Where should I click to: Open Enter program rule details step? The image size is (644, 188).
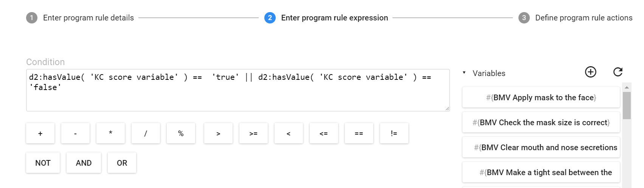pyautogui.click(x=88, y=18)
